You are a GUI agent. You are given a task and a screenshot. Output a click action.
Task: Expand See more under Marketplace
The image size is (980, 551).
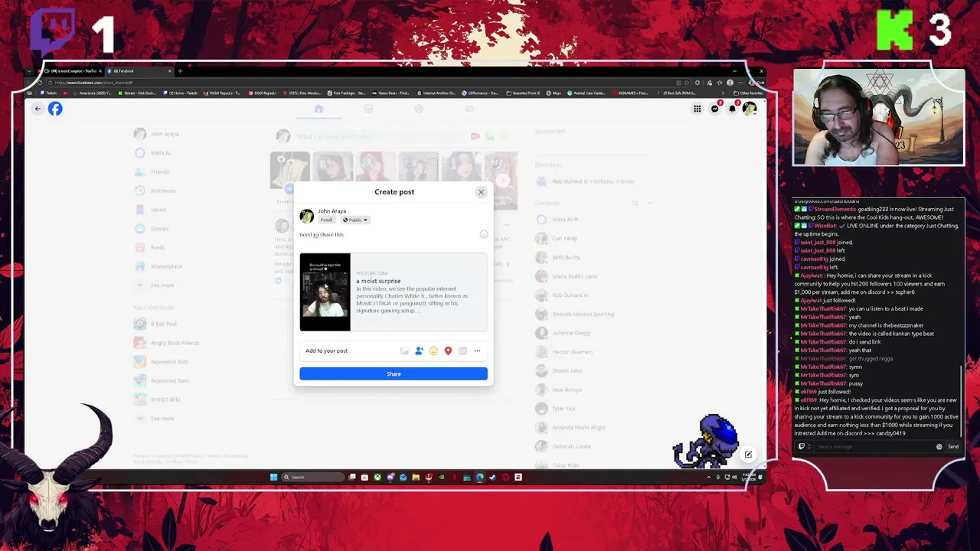(155, 285)
